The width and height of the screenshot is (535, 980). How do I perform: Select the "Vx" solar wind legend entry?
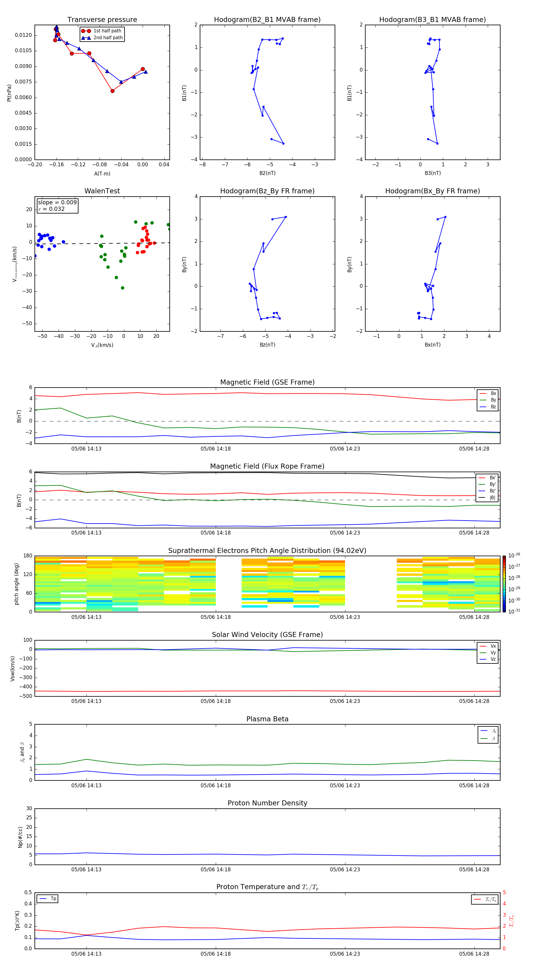point(488,646)
